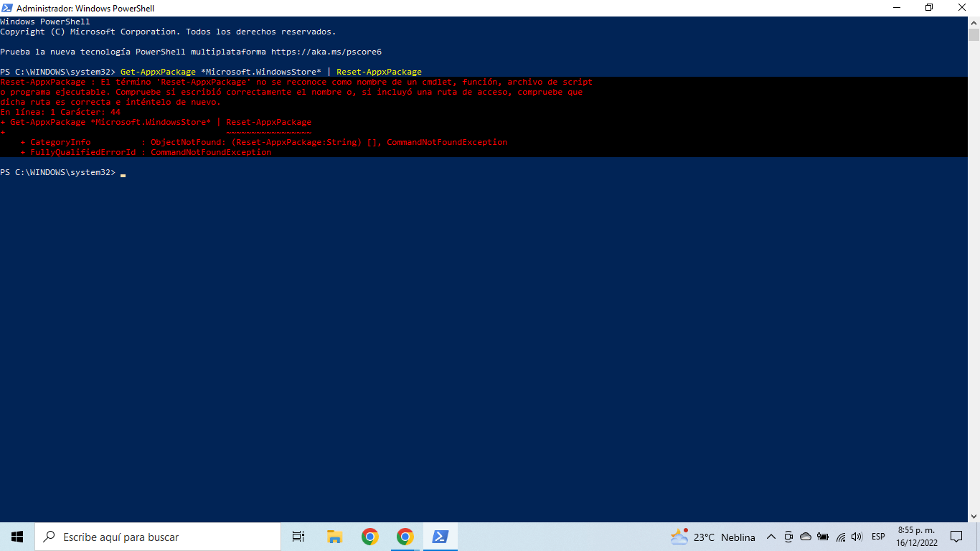Click the empty PS C:\WINDOWS\system32> prompt
The height and width of the screenshot is (551, 980).
[57, 172]
